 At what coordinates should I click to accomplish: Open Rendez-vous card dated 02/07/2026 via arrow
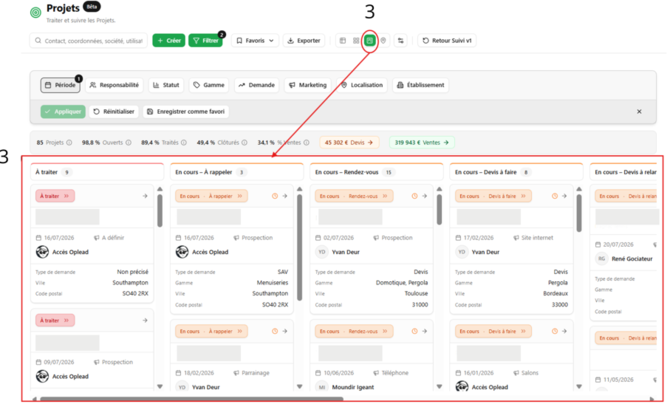click(425, 196)
